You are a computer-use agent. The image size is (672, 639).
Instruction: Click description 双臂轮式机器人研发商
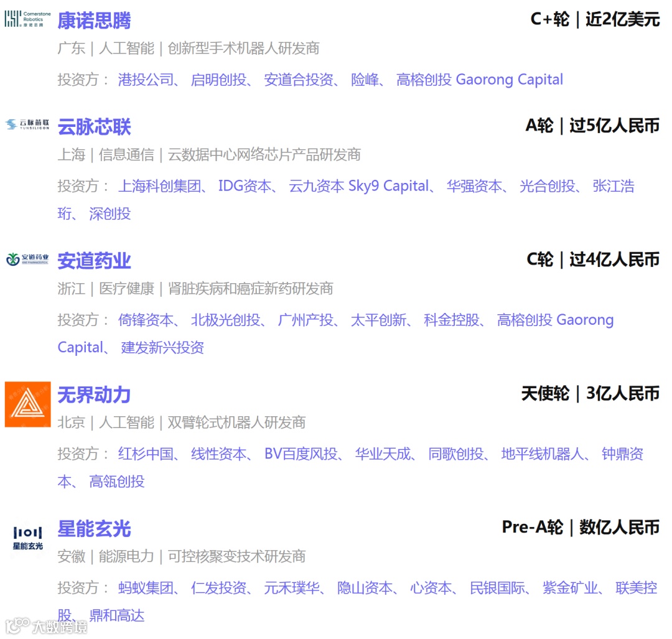236,422
